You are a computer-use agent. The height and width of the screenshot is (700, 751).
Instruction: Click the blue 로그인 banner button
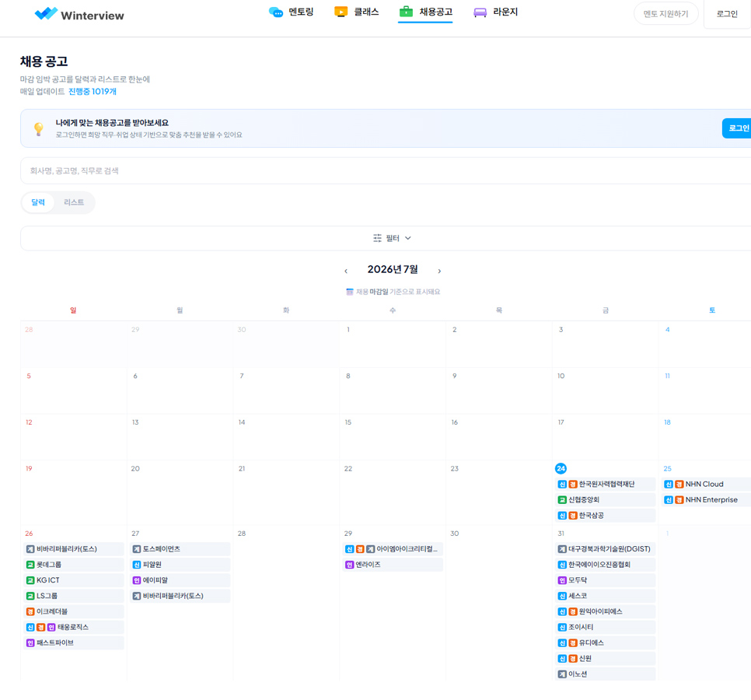[738, 128]
